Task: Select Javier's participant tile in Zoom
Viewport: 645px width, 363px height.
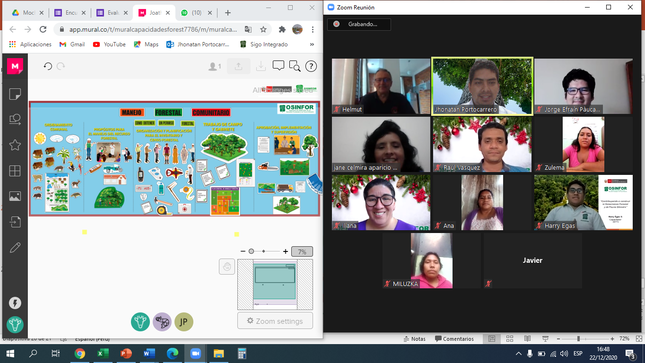Action: click(x=532, y=261)
